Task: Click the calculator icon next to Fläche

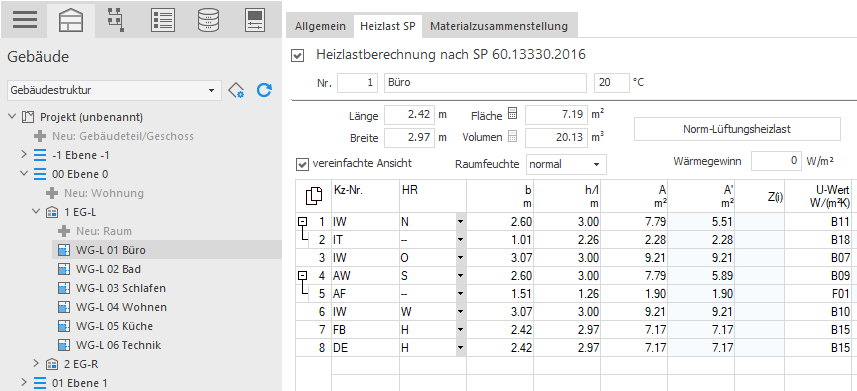Action: [512, 115]
